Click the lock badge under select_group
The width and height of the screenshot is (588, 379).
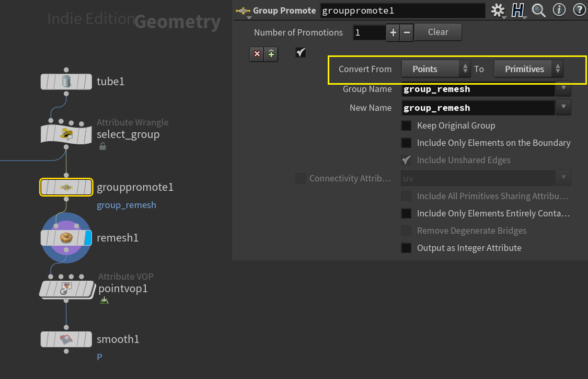(x=102, y=146)
